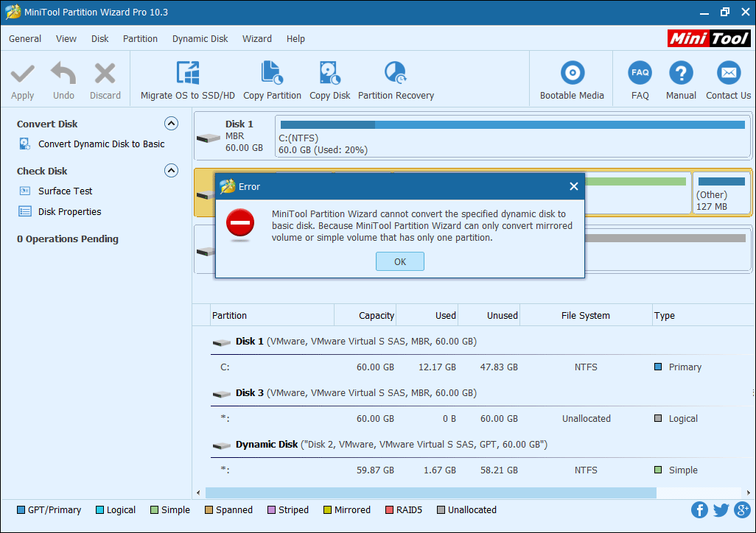Launch the Copy Disk tool
The height and width of the screenshot is (533, 756).
[x=329, y=74]
